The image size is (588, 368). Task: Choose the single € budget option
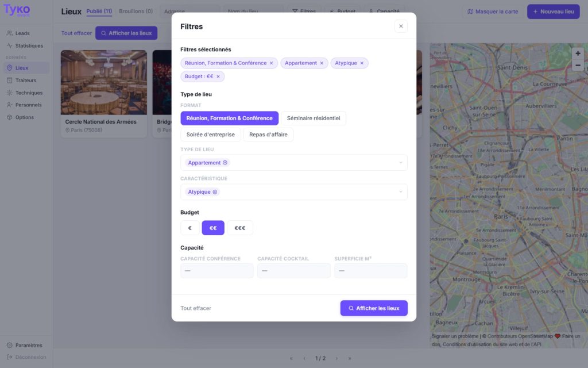(x=189, y=228)
